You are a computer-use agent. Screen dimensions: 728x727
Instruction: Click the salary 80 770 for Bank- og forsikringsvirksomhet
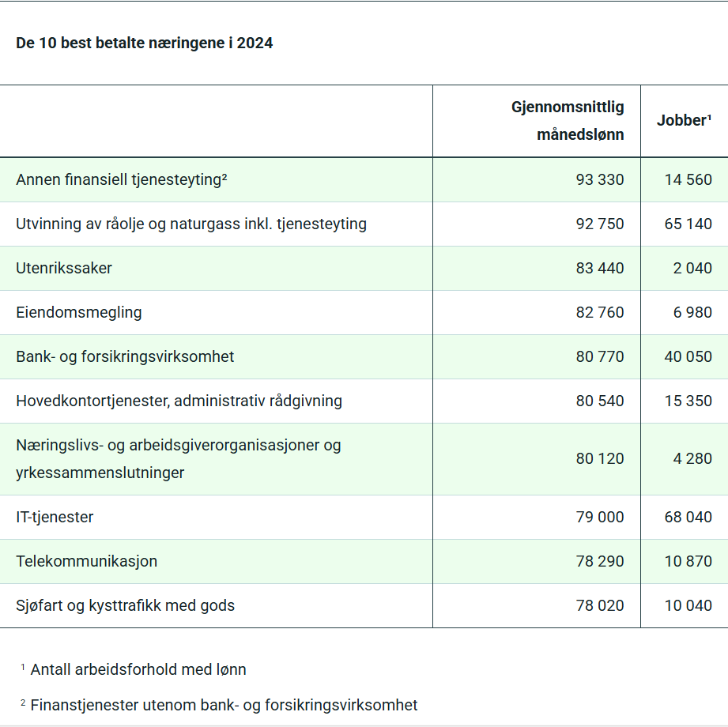click(602, 356)
